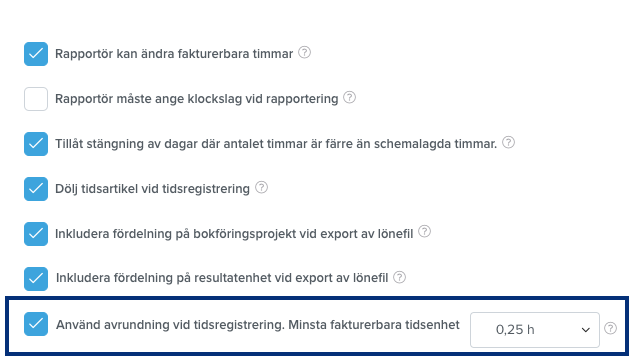Click label Inkludera fördelning på resultatenhet text

[x=222, y=278]
